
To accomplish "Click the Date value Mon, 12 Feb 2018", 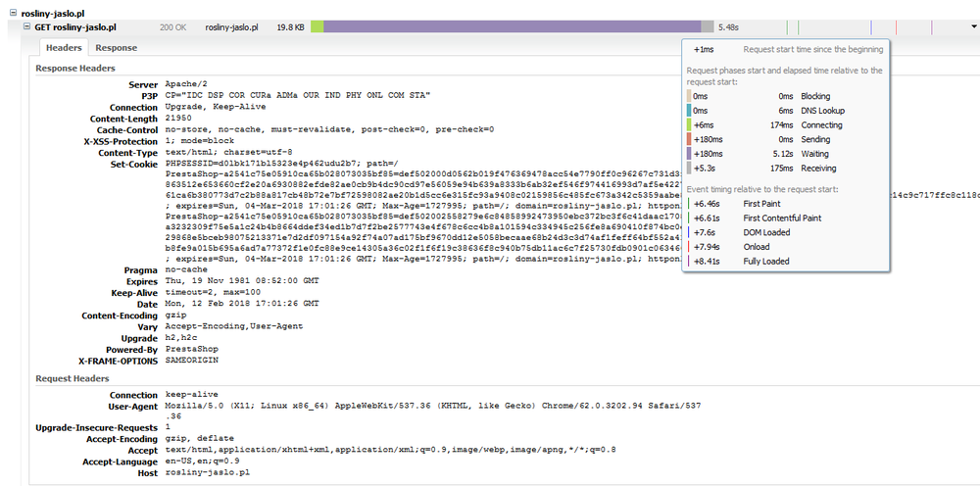I will click(242, 304).
